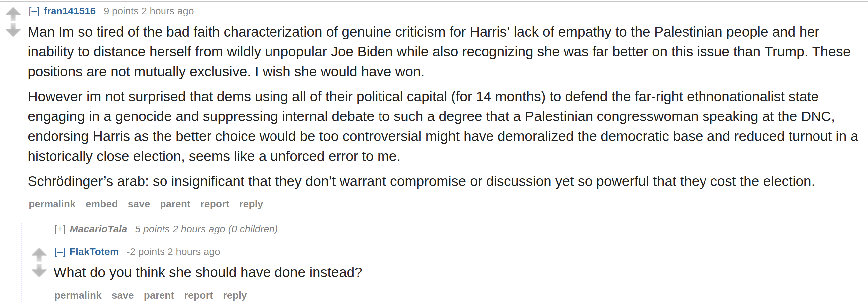Open fran141516's user profile

pyautogui.click(x=70, y=11)
